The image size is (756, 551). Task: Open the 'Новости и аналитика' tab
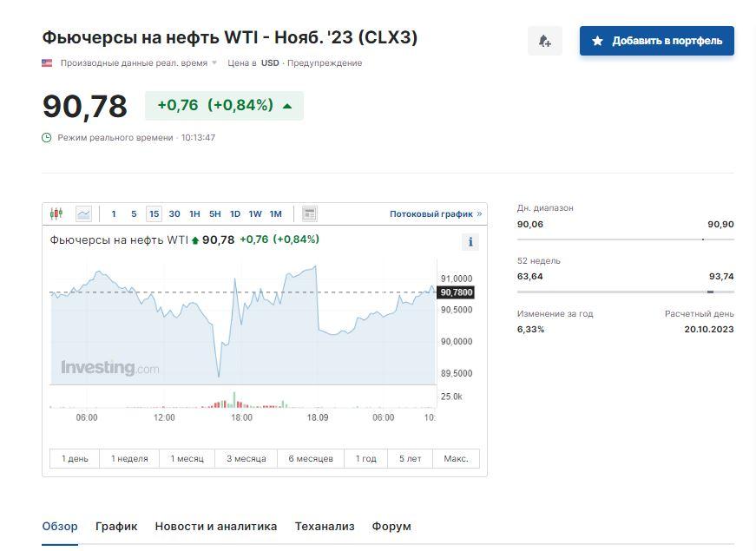[216, 527]
